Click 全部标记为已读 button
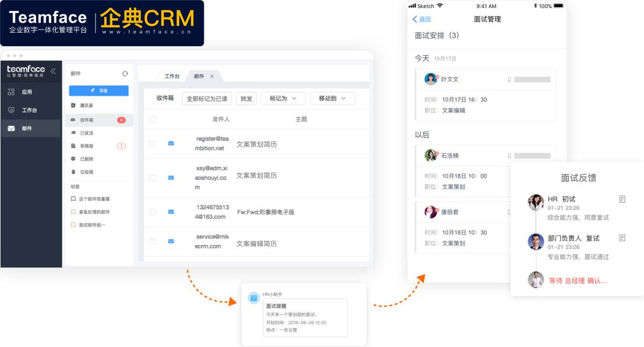The image size is (644, 347). coord(207,98)
